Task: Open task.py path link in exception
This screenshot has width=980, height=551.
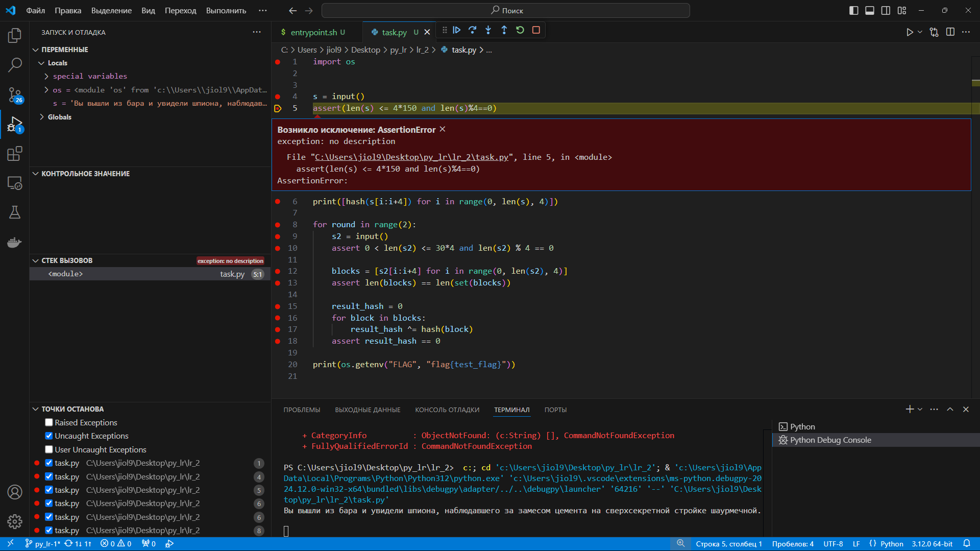Action: point(411,157)
